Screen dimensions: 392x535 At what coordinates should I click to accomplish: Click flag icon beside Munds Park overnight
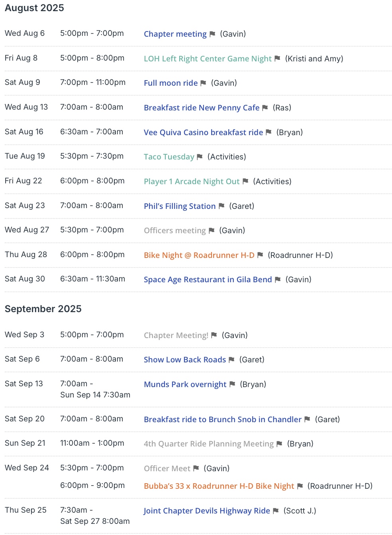[232, 384]
